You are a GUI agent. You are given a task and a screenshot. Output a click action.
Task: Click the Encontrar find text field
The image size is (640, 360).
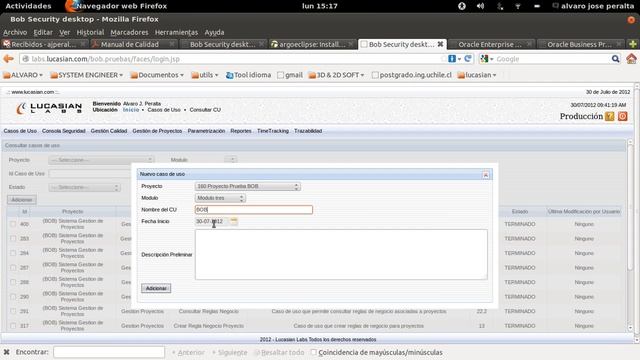(x=109, y=352)
